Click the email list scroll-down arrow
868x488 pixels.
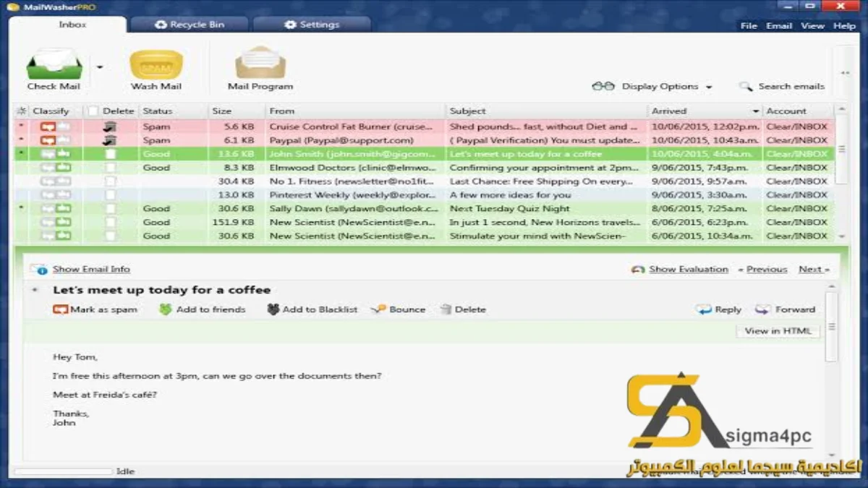tap(841, 236)
